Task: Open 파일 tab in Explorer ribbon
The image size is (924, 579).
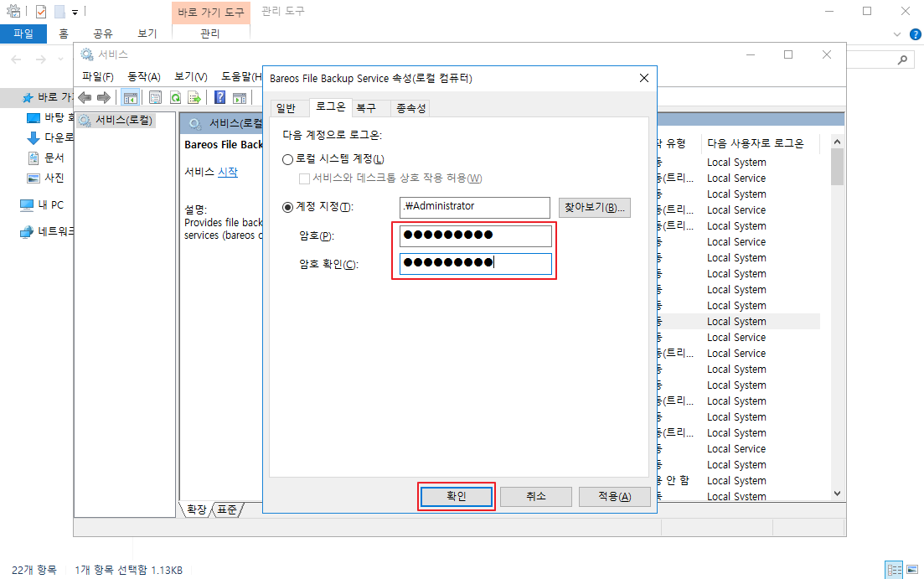Action: pyautogui.click(x=23, y=34)
